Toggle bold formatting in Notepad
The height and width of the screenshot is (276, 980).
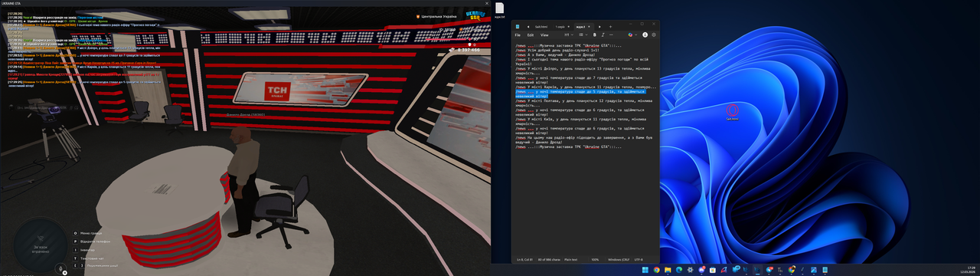[595, 34]
